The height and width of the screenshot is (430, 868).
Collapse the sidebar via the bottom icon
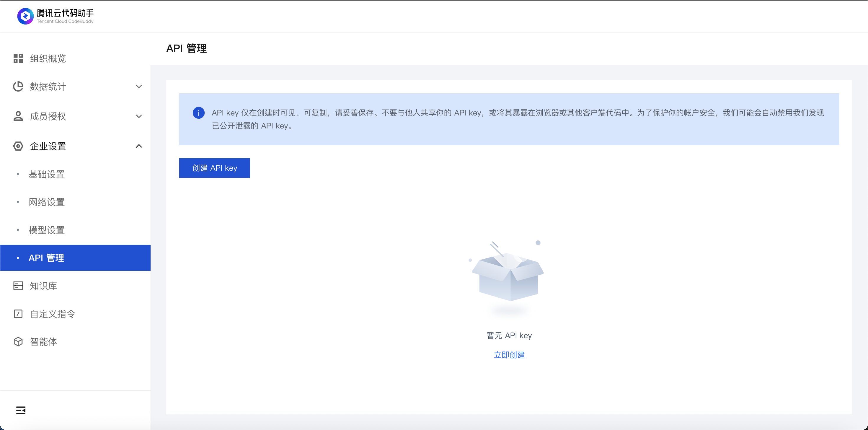click(21, 411)
